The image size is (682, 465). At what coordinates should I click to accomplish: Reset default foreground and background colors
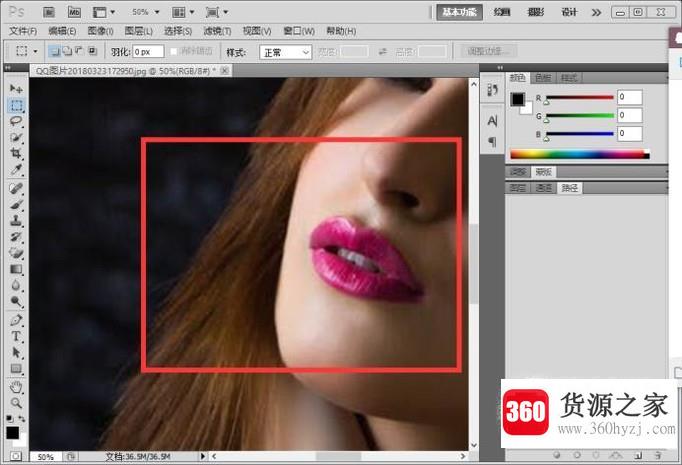point(10,418)
